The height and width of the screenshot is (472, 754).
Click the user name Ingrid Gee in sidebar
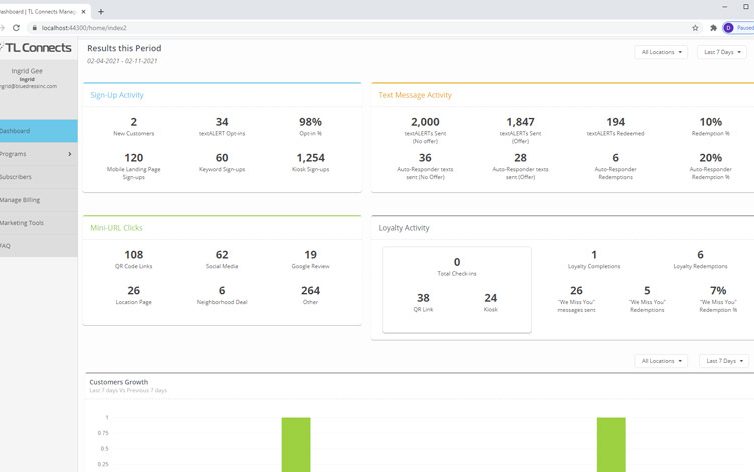tap(27, 71)
